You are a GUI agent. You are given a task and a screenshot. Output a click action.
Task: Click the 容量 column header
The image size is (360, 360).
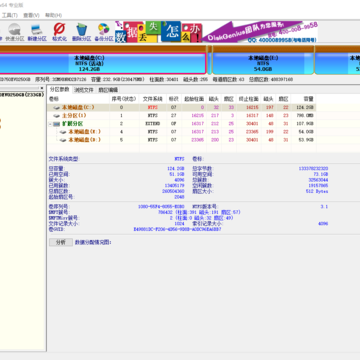[x=304, y=99]
